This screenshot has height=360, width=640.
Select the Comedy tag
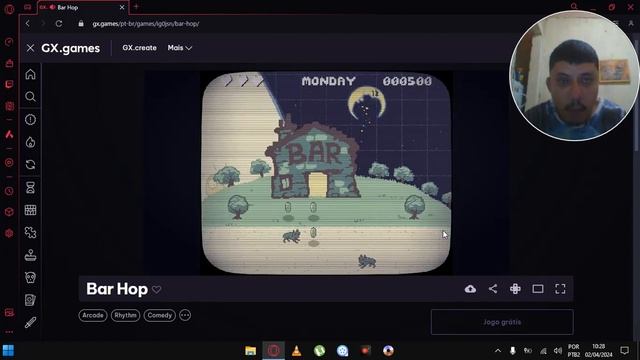160,315
